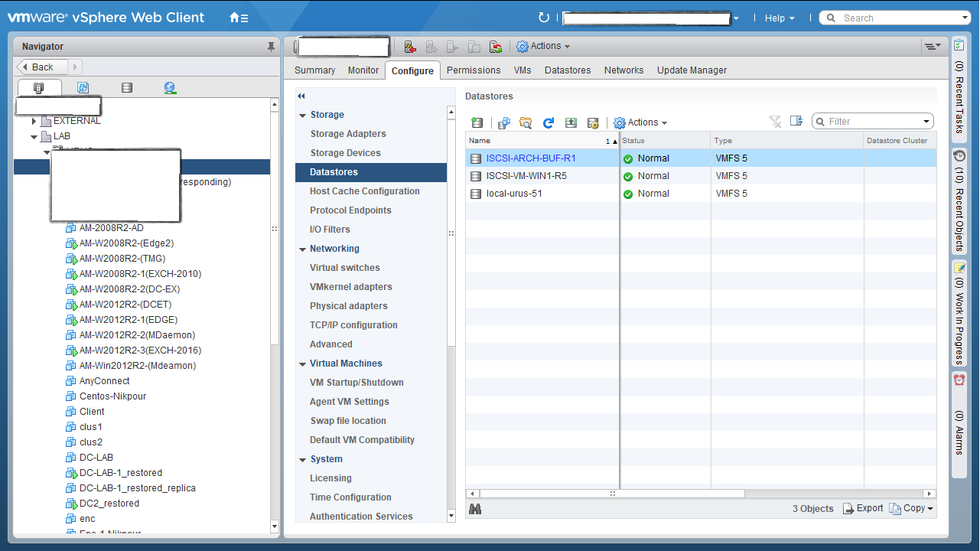The height and width of the screenshot is (551, 980).
Task: Click the find binoculars icon below the datastore list
Action: coord(475,509)
